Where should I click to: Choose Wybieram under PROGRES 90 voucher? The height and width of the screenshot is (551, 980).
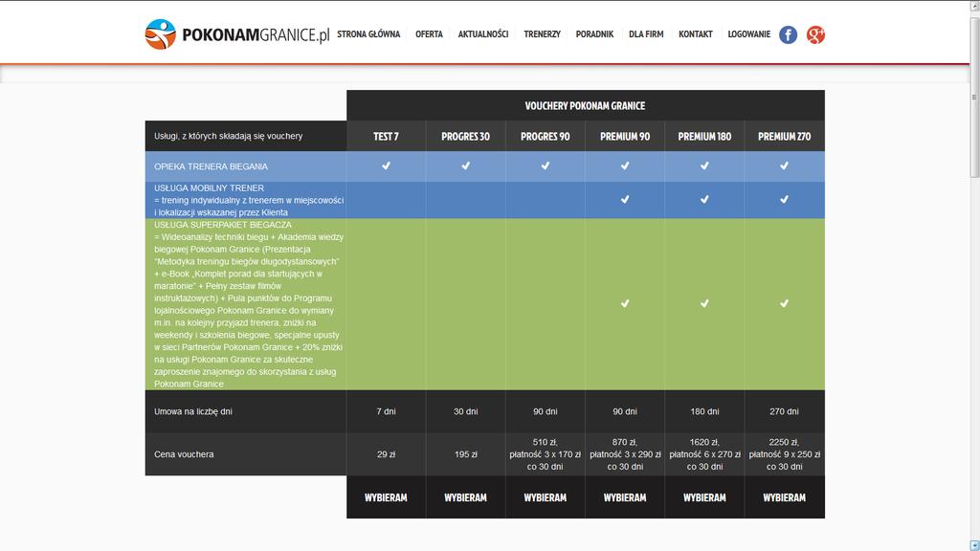(x=545, y=497)
